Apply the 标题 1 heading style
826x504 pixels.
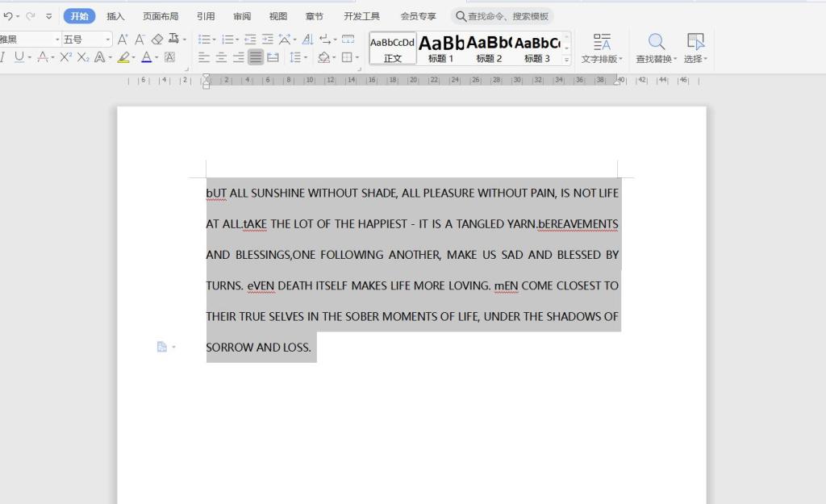pos(440,48)
